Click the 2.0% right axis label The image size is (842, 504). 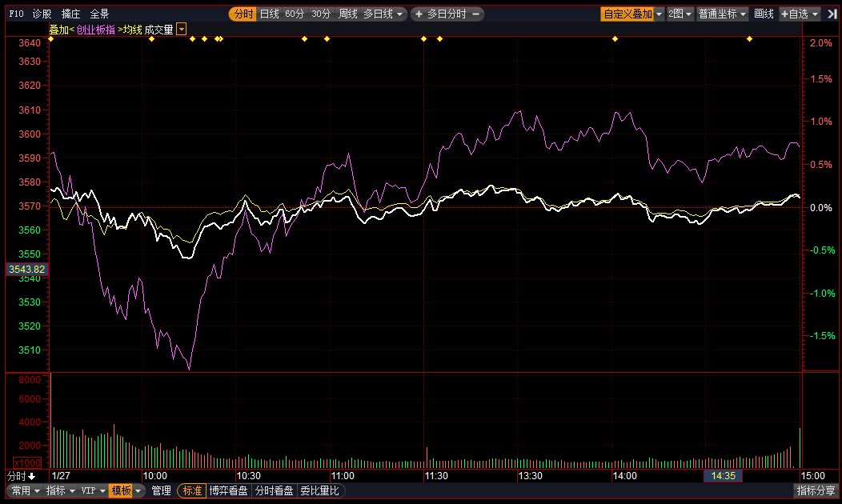coord(821,43)
